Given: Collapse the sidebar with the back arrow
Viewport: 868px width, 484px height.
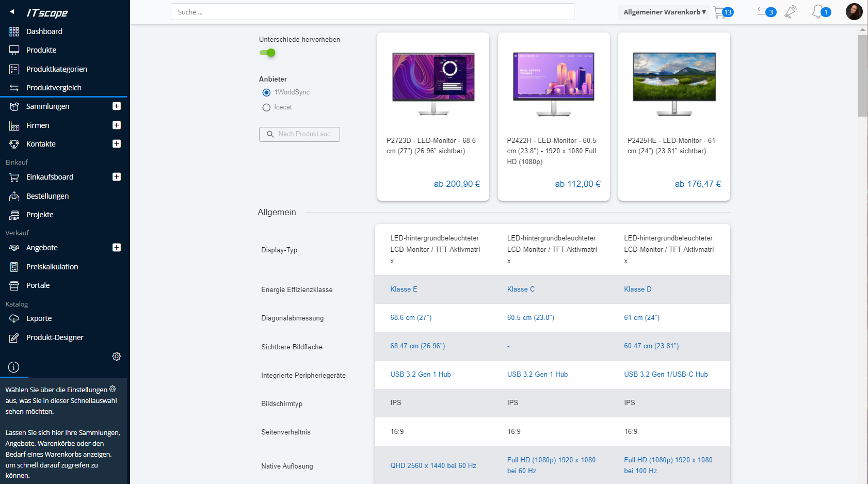Looking at the screenshot, I should [x=12, y=12].
